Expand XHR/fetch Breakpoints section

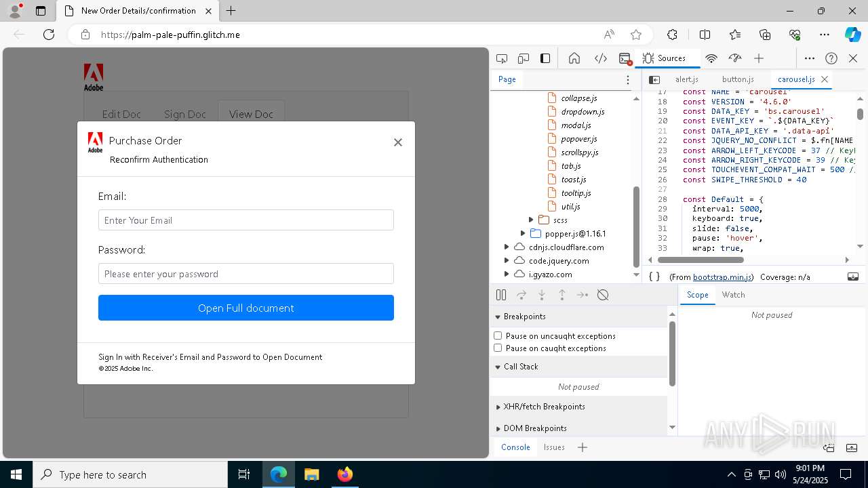click(x=498, y=407)
